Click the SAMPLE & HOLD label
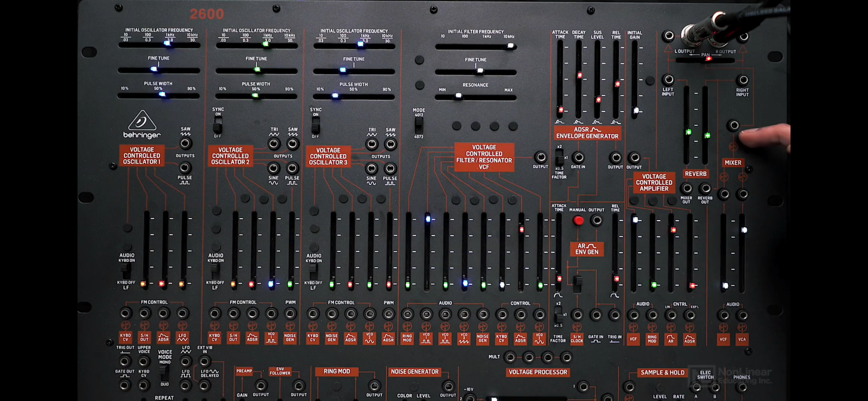Image resolution: width=868 pixels, height=401 pixels. point(662,372)
